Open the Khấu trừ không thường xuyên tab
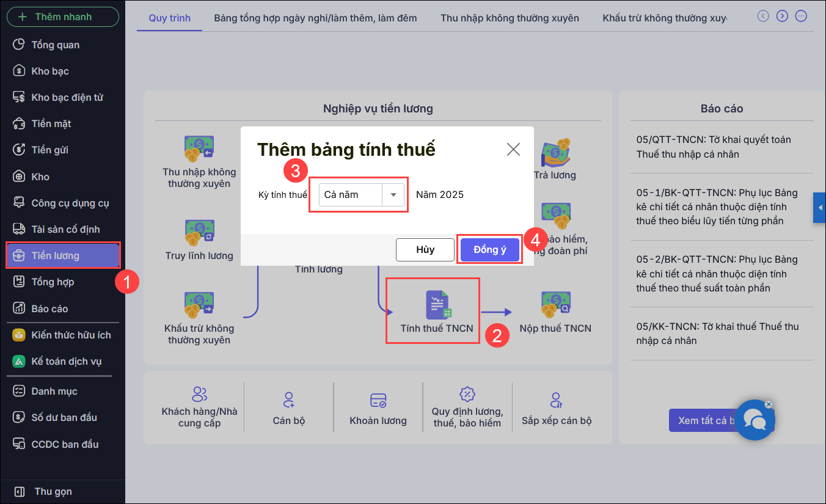 point(665,18)
